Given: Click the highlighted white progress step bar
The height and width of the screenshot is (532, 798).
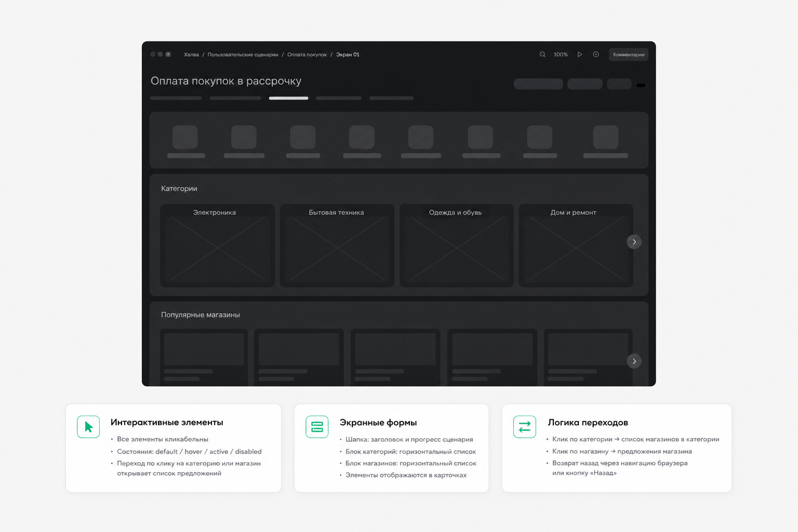Looking at the screenshot, I should tap(288, 98).
